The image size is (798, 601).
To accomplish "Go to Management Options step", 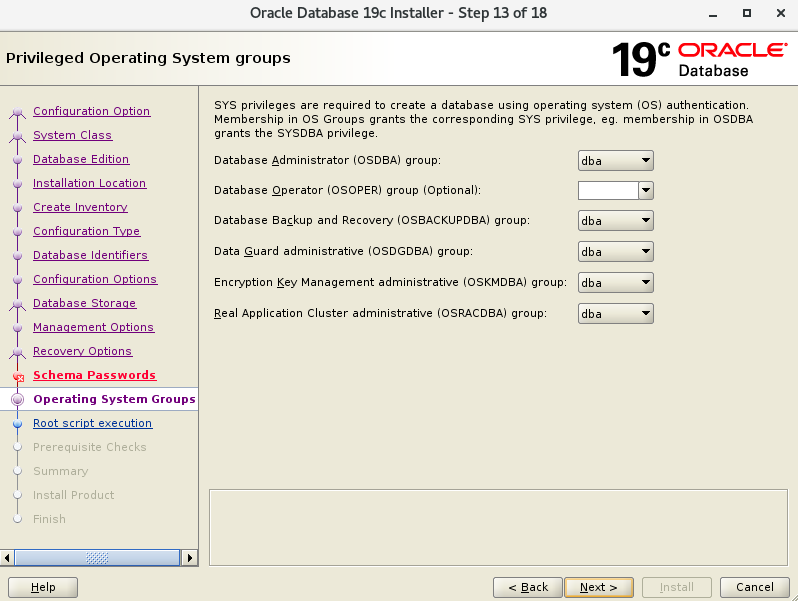I will (x=94, y=327).
